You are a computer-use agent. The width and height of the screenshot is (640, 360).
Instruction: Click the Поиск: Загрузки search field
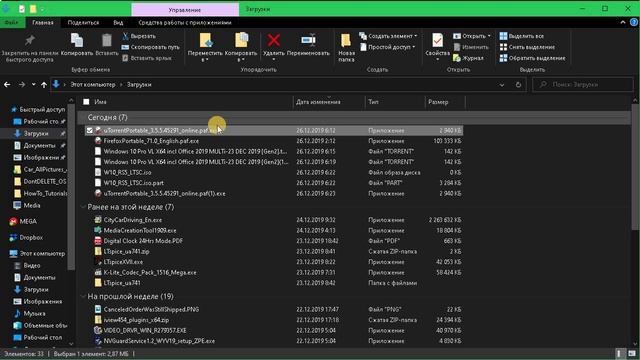[583, 85]
